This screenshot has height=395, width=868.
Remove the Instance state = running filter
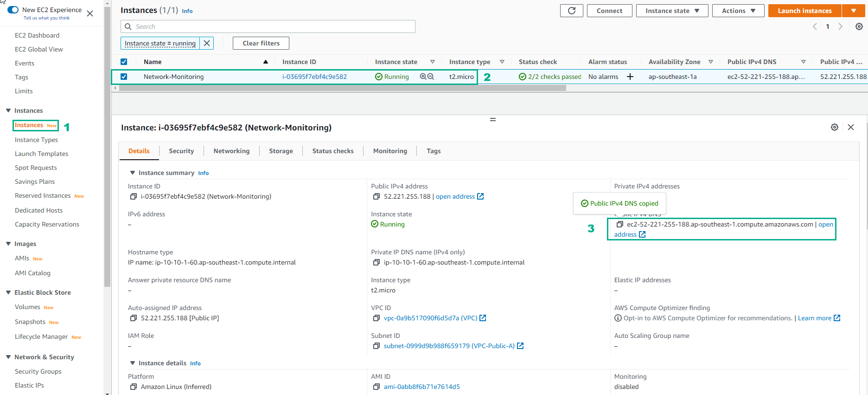(207, 43)
